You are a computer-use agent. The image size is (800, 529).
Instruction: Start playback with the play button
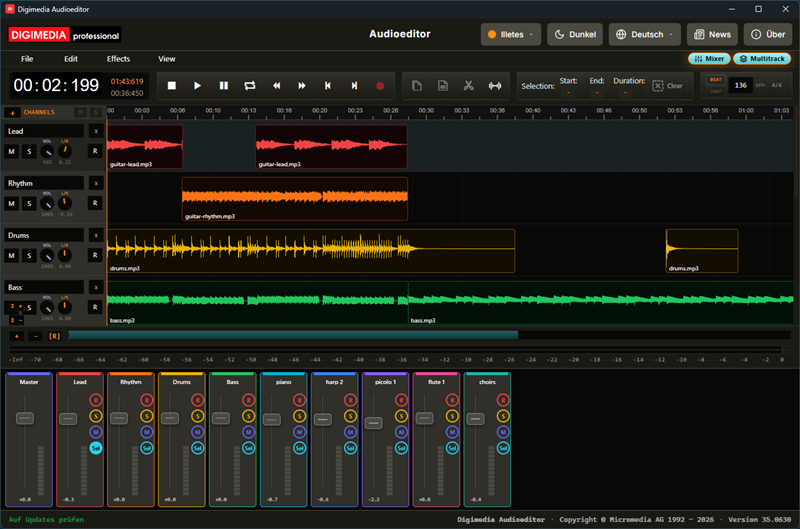coord(197,86)
